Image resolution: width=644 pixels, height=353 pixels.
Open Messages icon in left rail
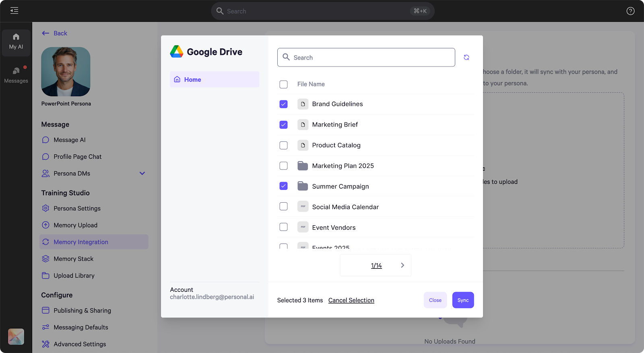16,71
